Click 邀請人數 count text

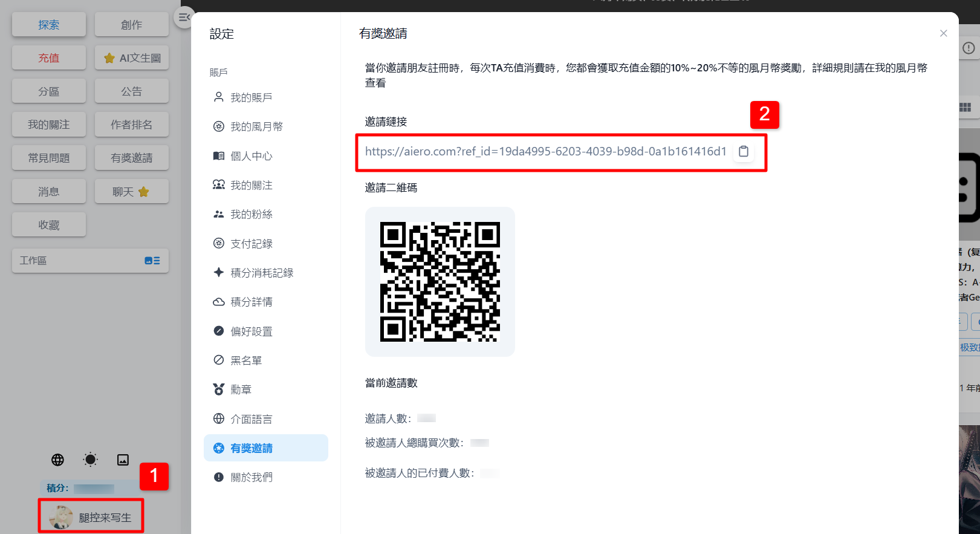click(x=388, y=418)
